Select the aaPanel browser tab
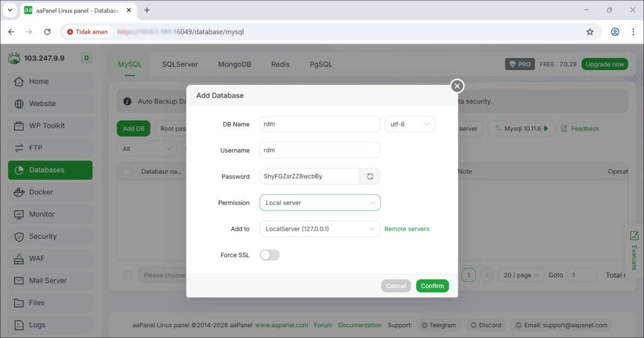Screen dimensions: 644x338 pyautogui.click(x=78, y=11)
